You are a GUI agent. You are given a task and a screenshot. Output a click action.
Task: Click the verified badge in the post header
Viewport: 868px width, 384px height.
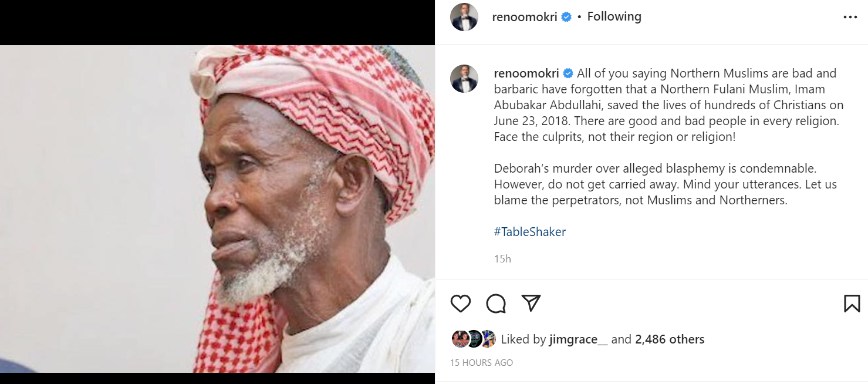(x=566, y=17)
